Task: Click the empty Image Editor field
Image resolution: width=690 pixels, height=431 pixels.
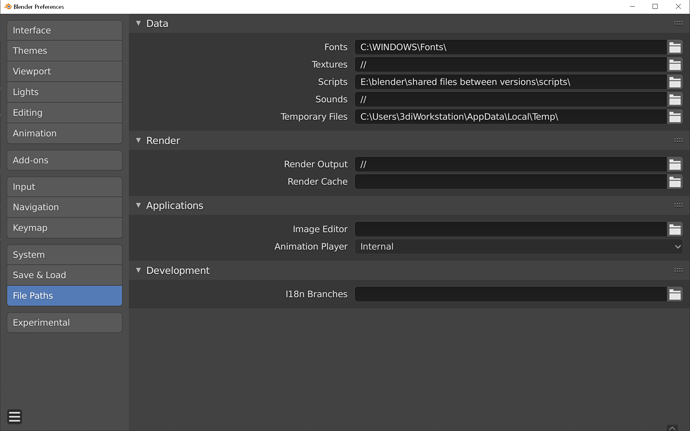Action: [510, 229]
